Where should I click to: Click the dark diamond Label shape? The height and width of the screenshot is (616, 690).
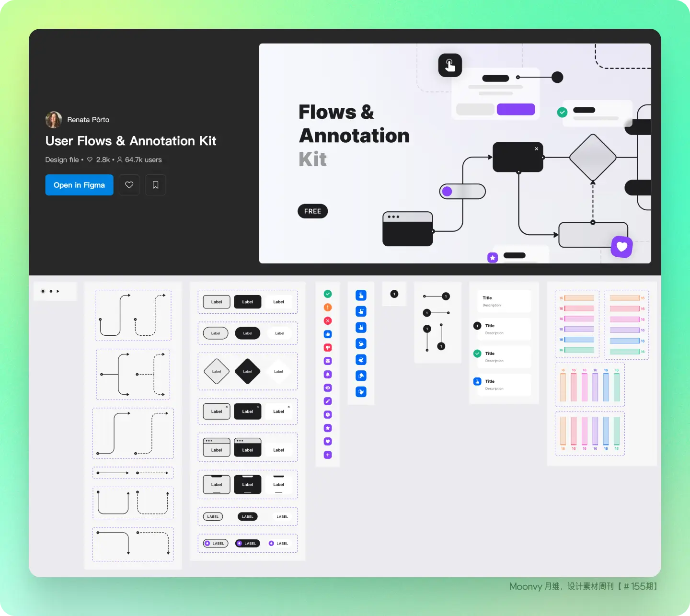click(x=247, y=372)
